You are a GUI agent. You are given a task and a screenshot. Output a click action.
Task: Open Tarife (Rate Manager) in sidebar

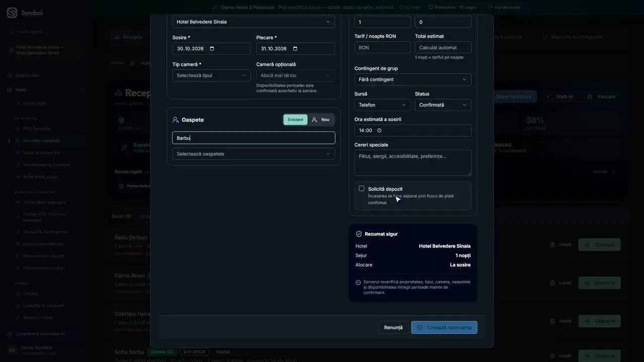44,202
